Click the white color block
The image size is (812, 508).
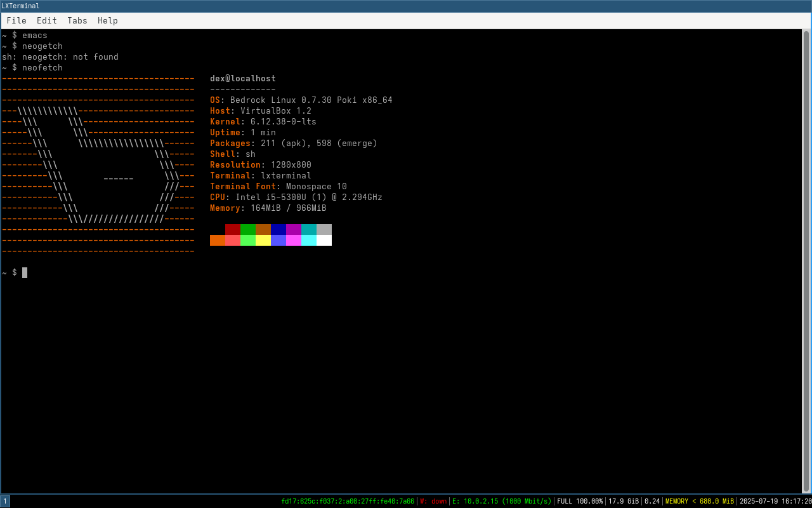click(324, 240)
